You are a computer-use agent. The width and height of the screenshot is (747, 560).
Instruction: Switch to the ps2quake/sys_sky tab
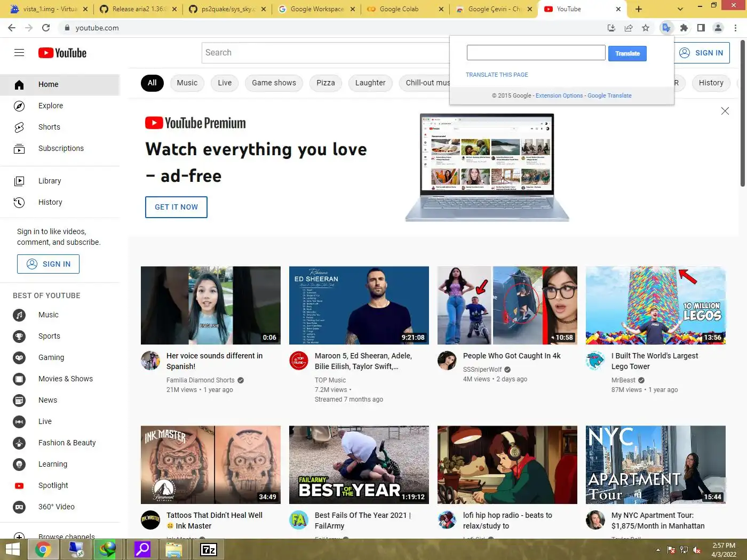[x=227, y=9]
